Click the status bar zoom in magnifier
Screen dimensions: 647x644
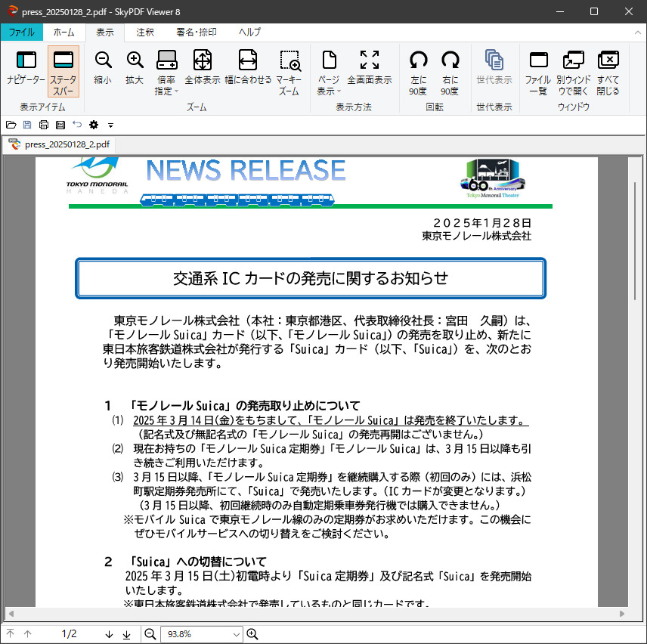click(x=252, y=633)
